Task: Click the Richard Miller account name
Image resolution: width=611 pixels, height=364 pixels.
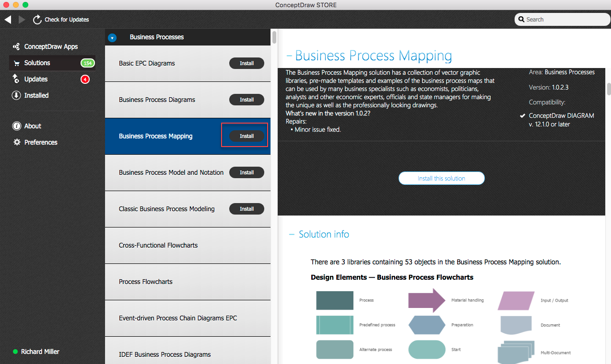Action: 40,352
